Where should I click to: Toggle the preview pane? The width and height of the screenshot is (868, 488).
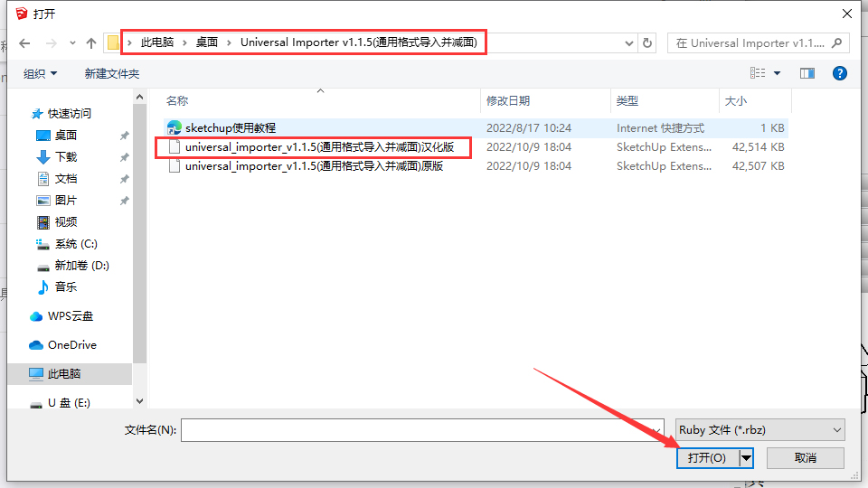click(x=807, y=73)
